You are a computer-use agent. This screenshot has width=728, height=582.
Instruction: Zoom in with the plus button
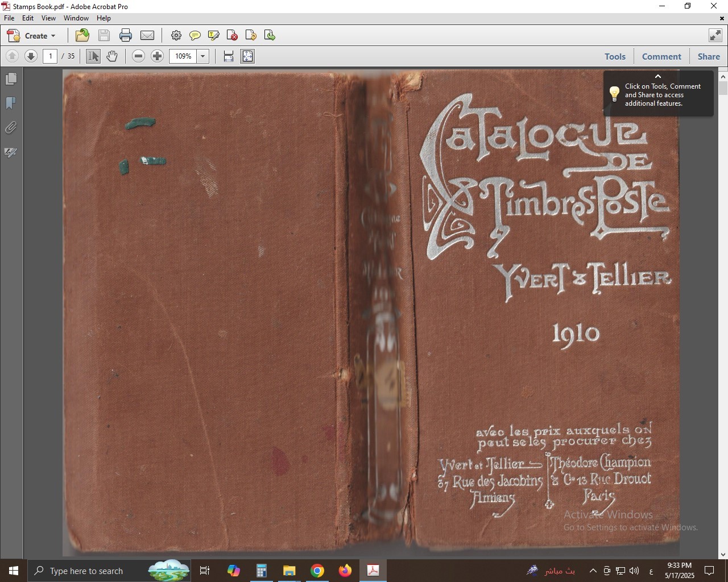click(x=158, y=56)
